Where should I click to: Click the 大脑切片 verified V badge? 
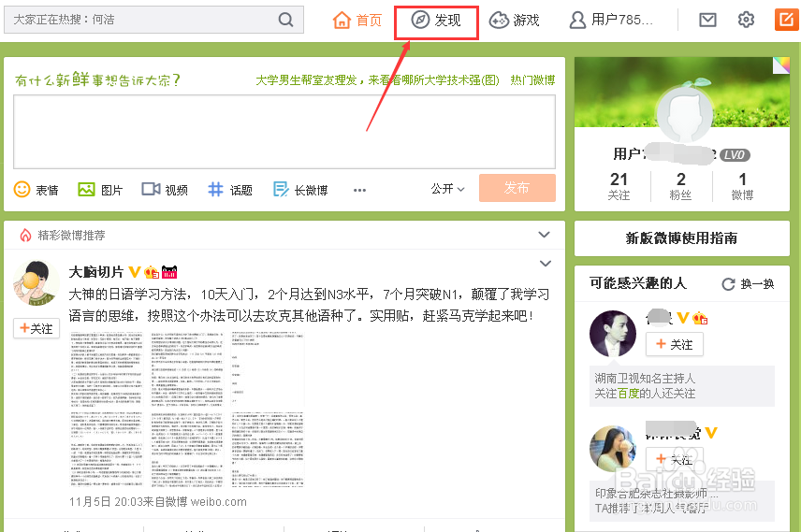click(135, 272)
